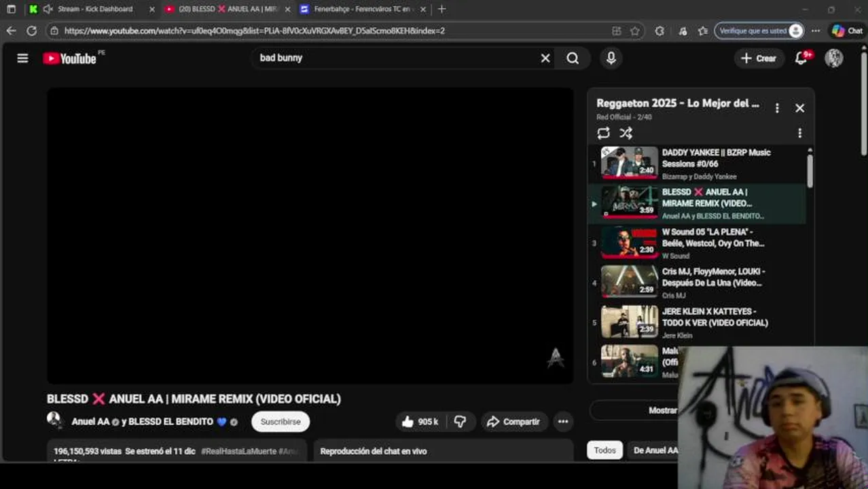Image resolution: width=868 pixels, height=489 pixels.
Task: Open favorites list icon in toolbar
Action: (703, 31)
